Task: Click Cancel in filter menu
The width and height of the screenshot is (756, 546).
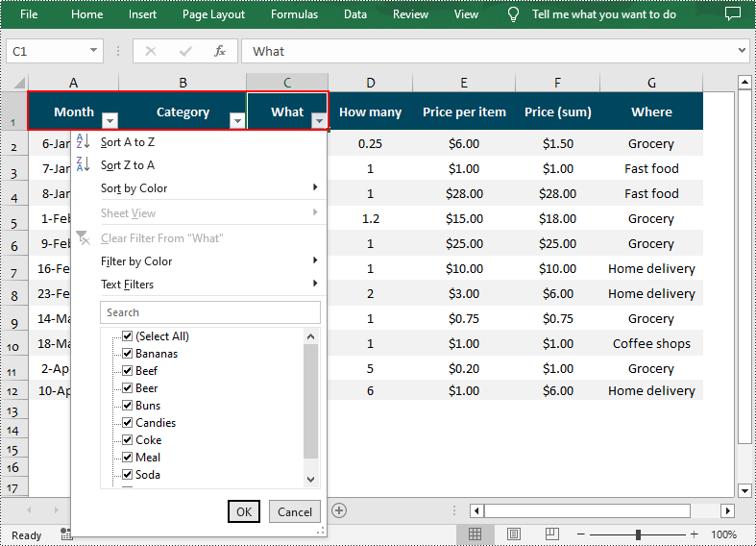Action: (x=295, y=511)
